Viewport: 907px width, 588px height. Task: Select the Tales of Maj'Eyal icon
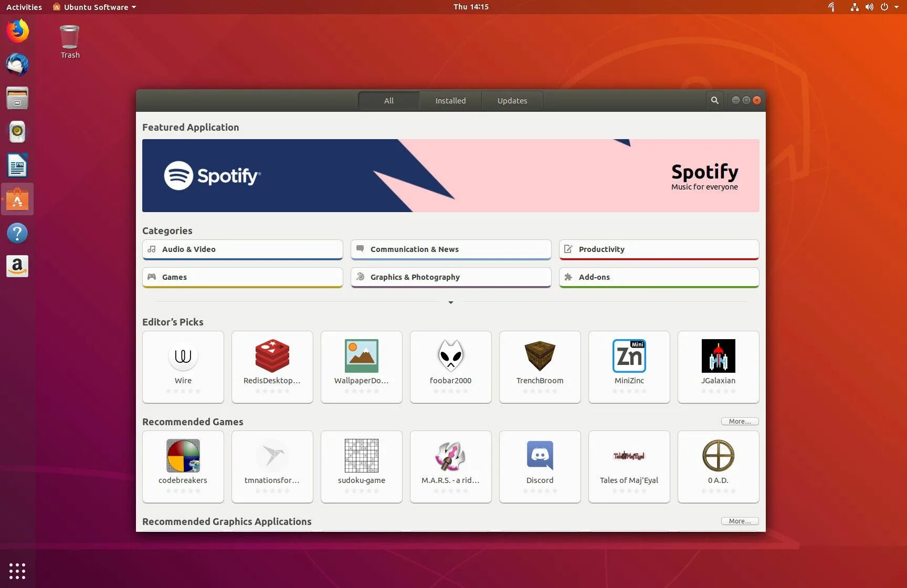[x=629, y=456]
